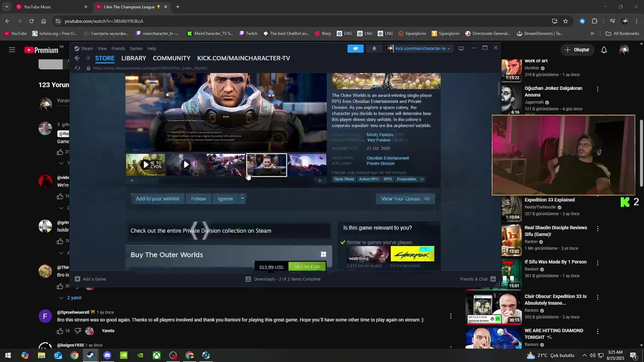The height and width of the screenshot is (362, 644).
Task: Click Add a Game plus icon
Action: coord(77,279)
